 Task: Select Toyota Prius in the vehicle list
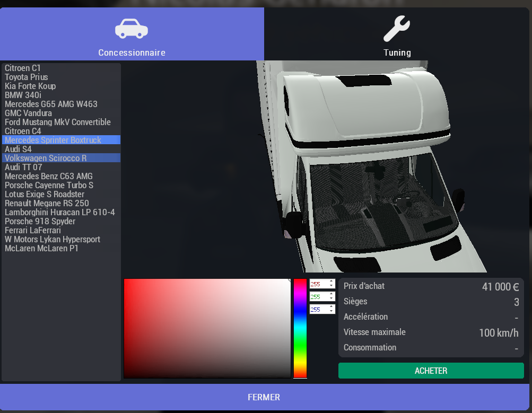(x=61, y=77)
